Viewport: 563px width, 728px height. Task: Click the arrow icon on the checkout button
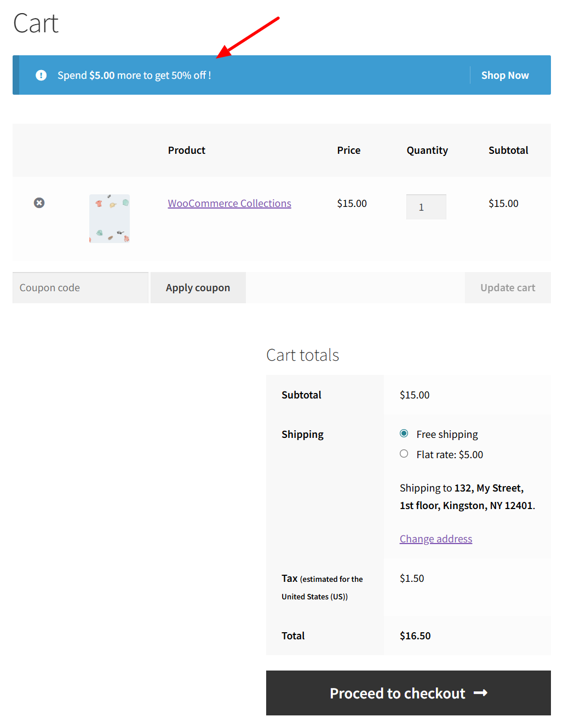tap(480, 693)
